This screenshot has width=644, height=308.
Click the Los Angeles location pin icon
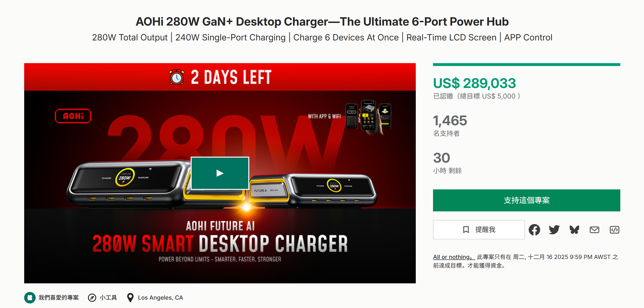point(130,297)
